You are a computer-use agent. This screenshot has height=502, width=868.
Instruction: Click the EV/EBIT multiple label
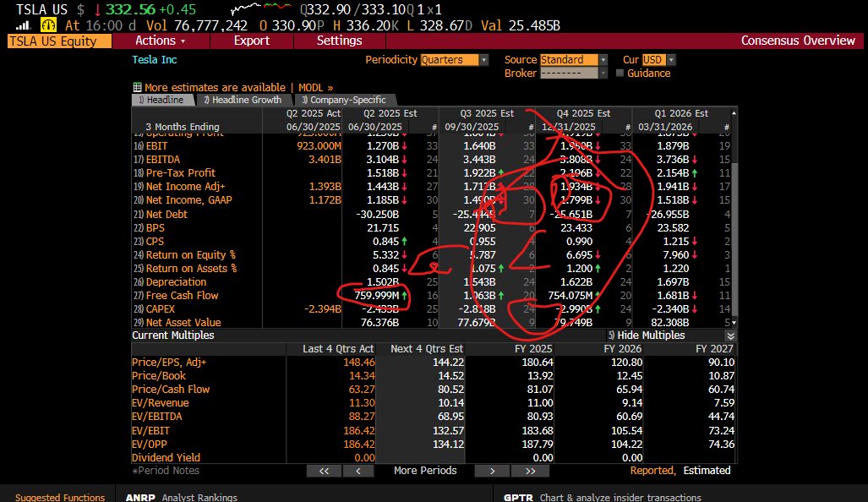coord(150,431)
